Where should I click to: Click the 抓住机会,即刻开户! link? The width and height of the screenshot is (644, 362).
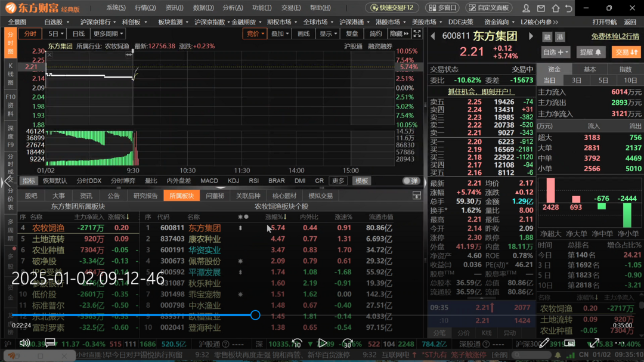click(x=481, y=92)
